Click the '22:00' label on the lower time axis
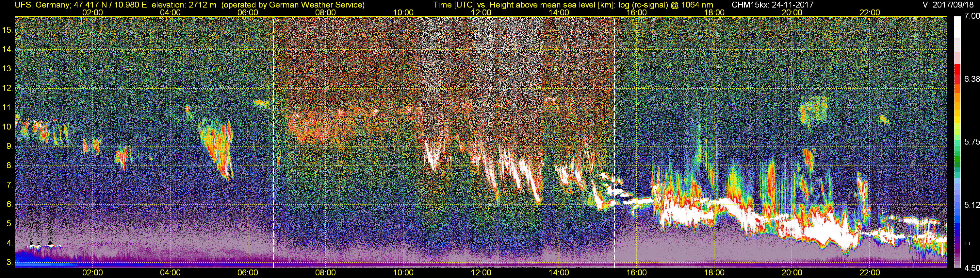Image resolution: width=980 pixels, height=278 pixels. 870,273
